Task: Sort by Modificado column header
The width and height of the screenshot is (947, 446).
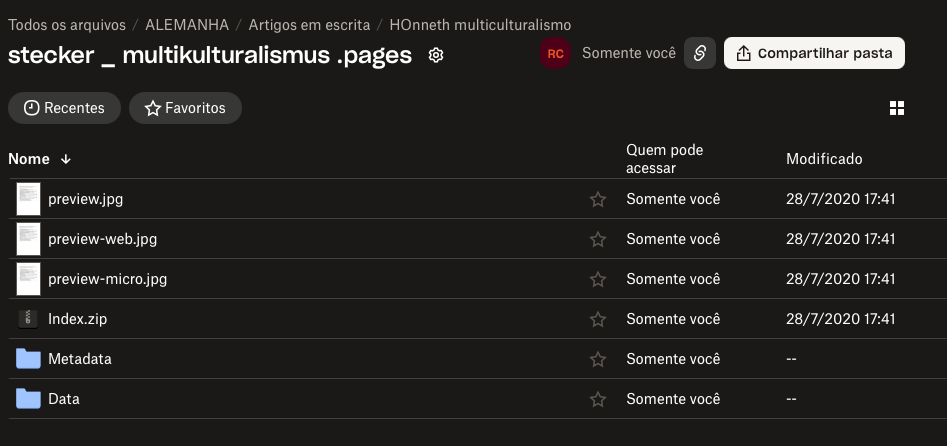Action: tap(824, 159)
